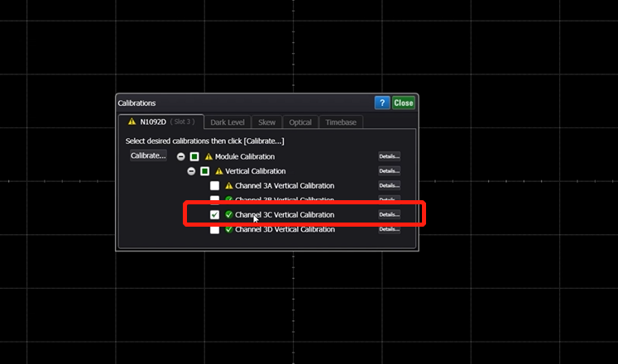The width and height of the screenshot is (618, 364).
Task: Toggle the Module Calibration checkbox
Action: pos(194,157)
